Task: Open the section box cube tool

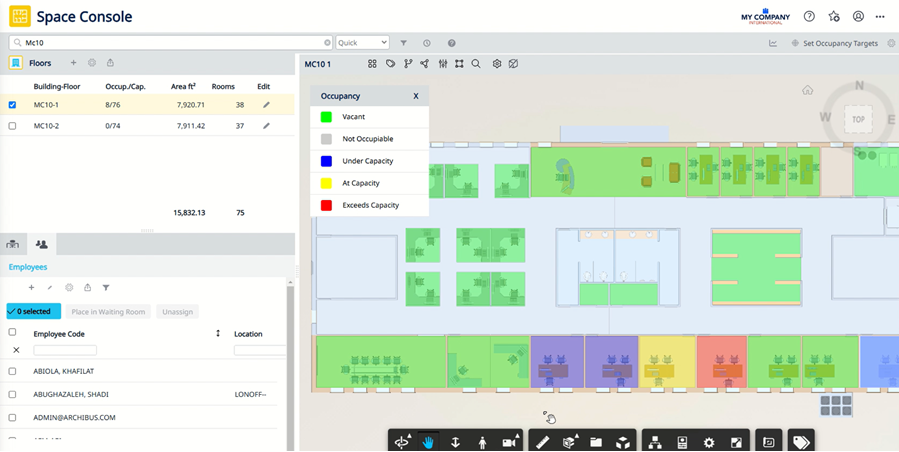Action: pyautogui.click(x=569, y=442)
